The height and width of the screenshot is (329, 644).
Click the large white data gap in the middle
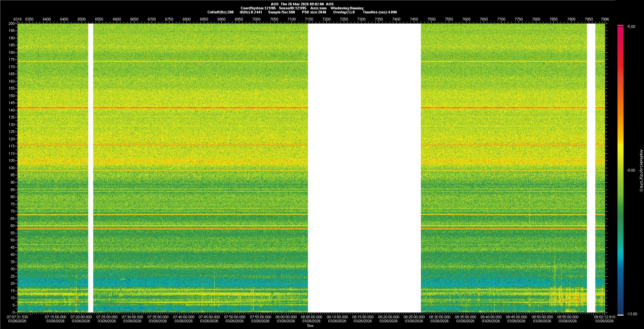[364, 168]
